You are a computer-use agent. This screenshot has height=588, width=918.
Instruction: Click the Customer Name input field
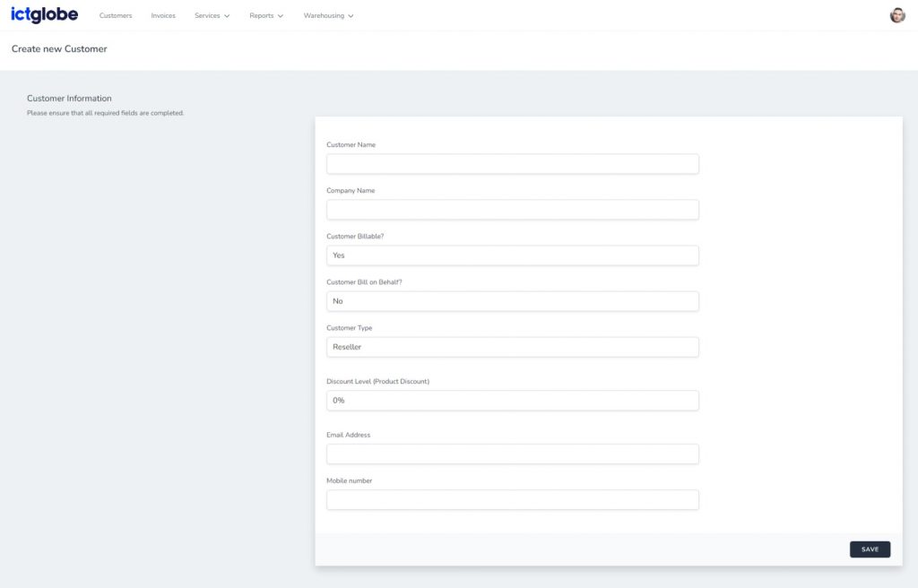click(x=512, y=164)
